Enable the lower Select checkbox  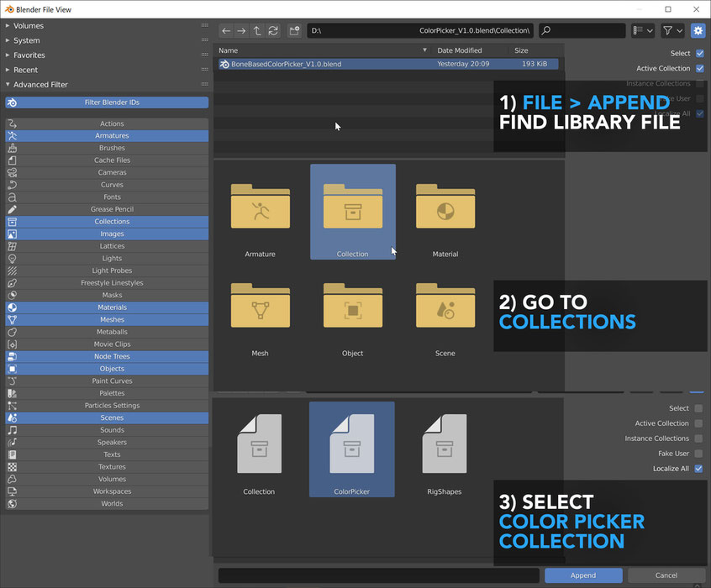(x=698, y=408)
